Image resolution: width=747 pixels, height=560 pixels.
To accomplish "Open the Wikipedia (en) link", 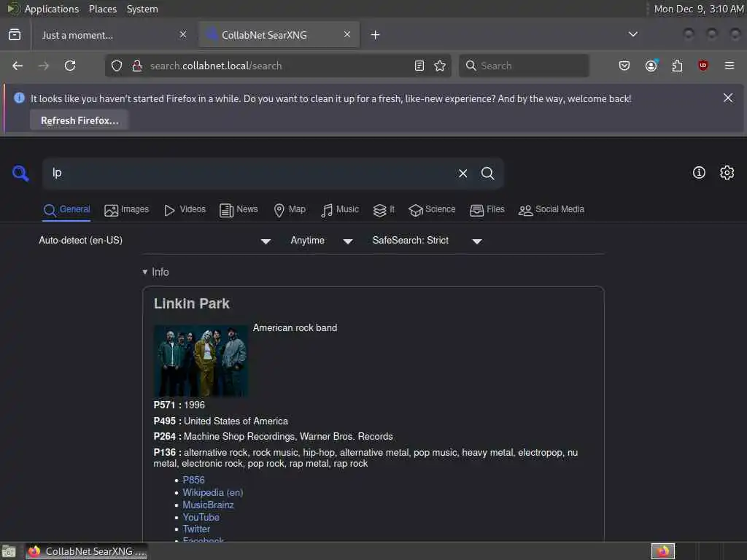I will [x=213, y=492].
